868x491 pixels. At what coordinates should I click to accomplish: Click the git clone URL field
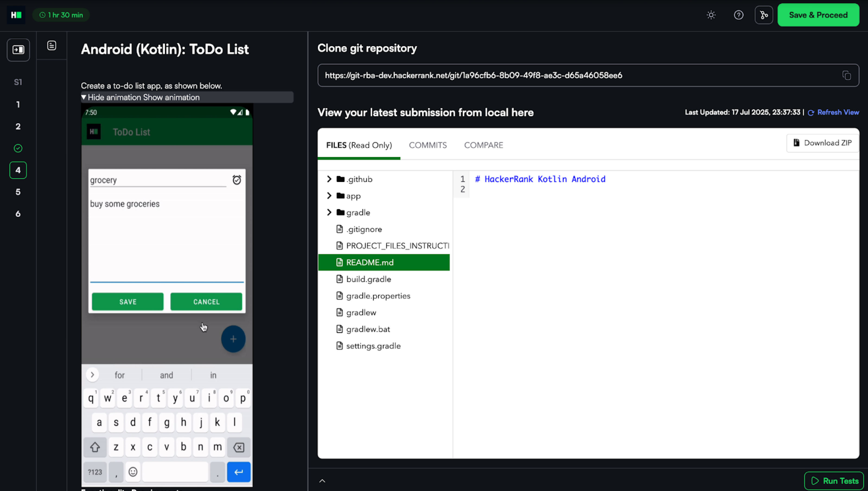pyautogui.click(x=588, y=75)
